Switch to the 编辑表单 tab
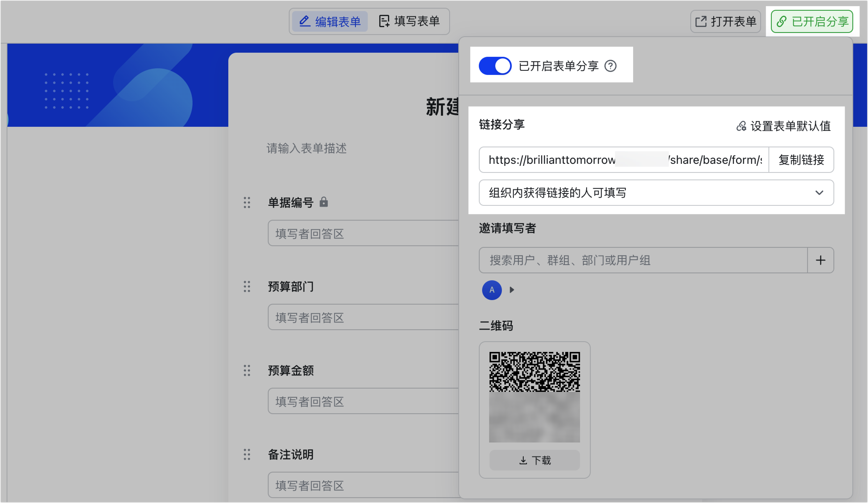This screenshot has height=503, width=868. click(330, 22)
